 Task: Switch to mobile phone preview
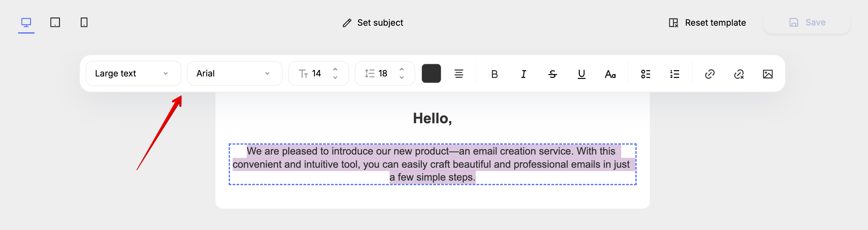(x=84, y=23)
